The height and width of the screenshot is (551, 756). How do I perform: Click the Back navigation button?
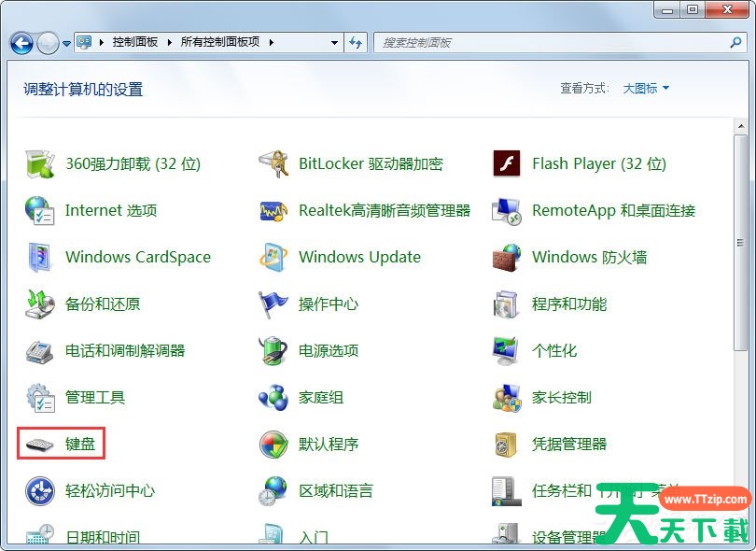(x=21, y=43)
